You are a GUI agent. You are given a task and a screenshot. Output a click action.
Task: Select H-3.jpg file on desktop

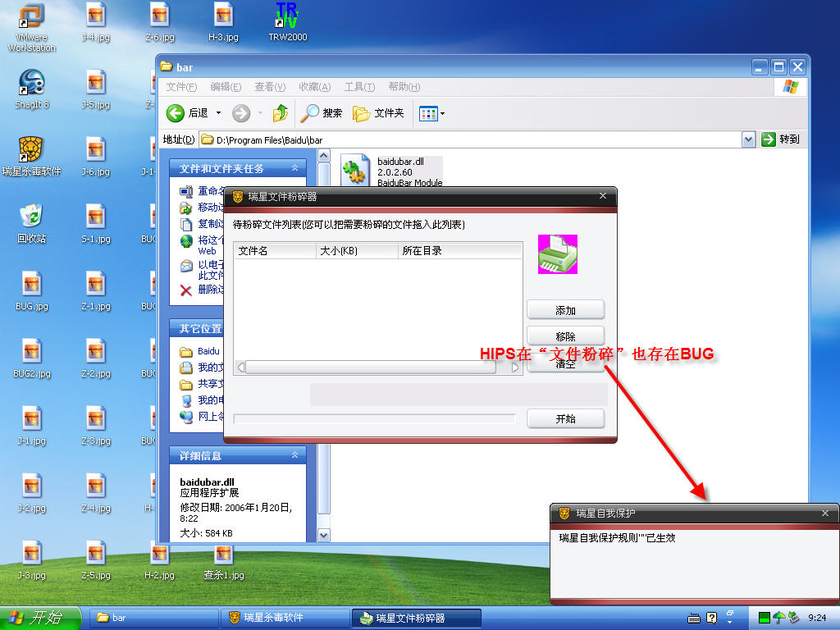(223, 22)
